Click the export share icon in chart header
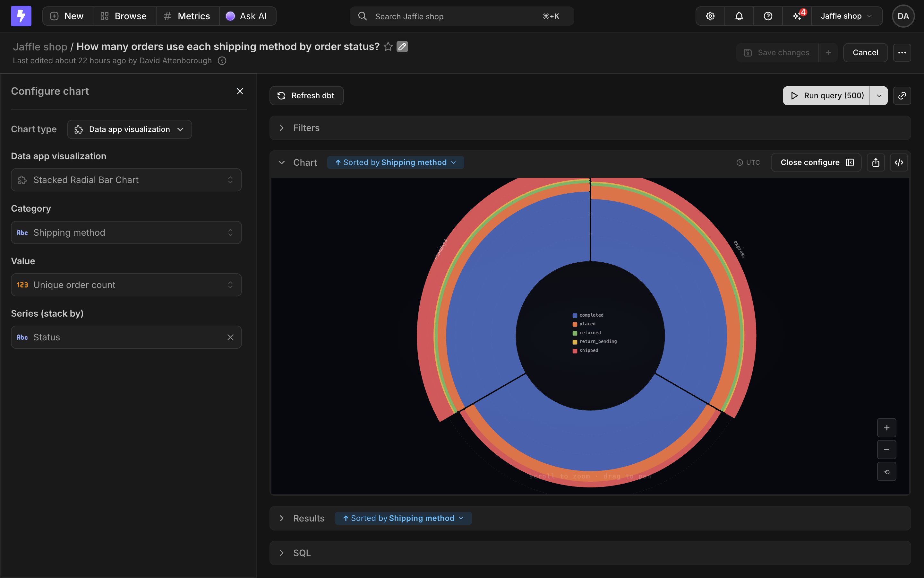This screenshot has height=578, width=924. tap(876, 162)
